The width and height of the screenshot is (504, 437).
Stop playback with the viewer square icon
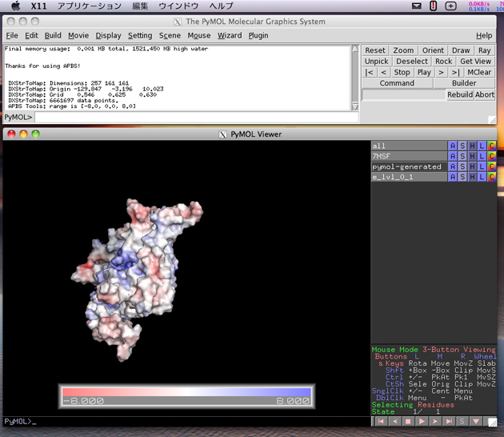pos(408,421)
